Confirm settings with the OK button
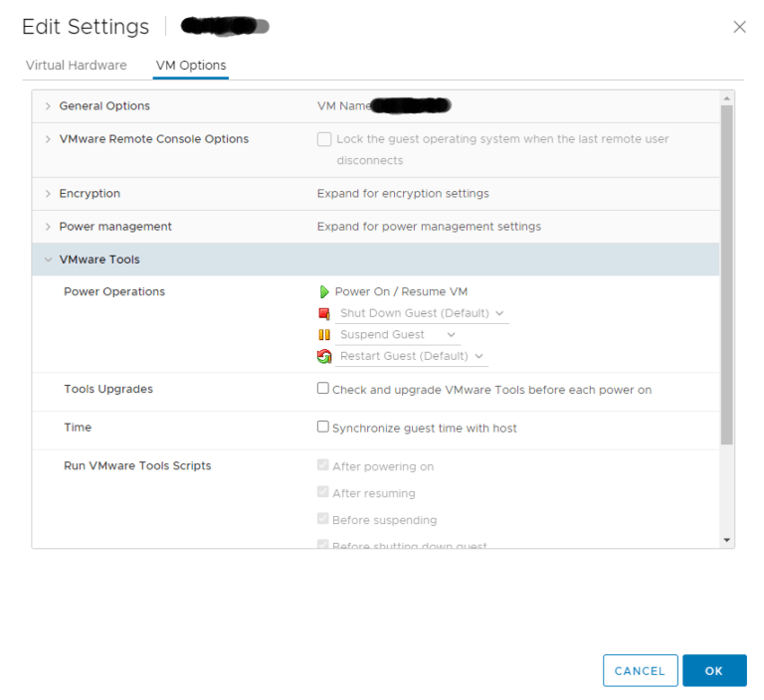 [714, 671]
